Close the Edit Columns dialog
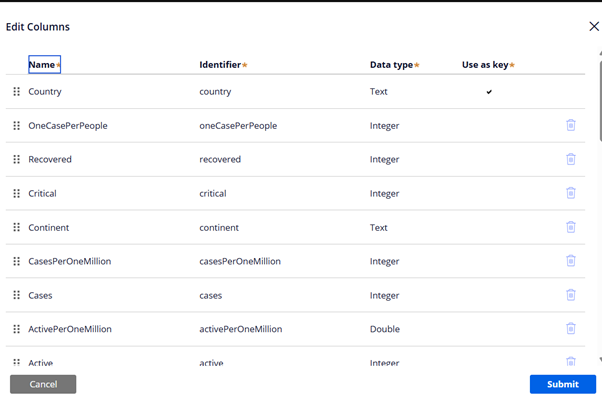This screenshot has width=602, height=400. [x=594, y=27]
